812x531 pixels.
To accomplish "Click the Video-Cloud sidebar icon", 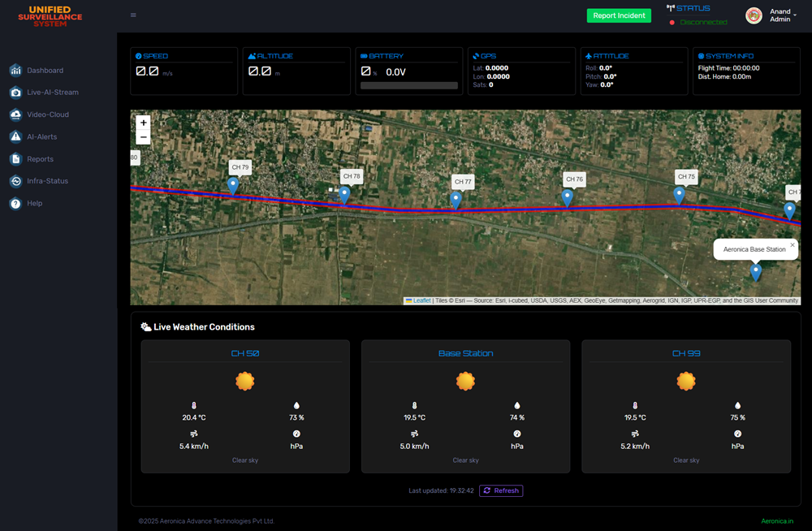I will [15, 114].
